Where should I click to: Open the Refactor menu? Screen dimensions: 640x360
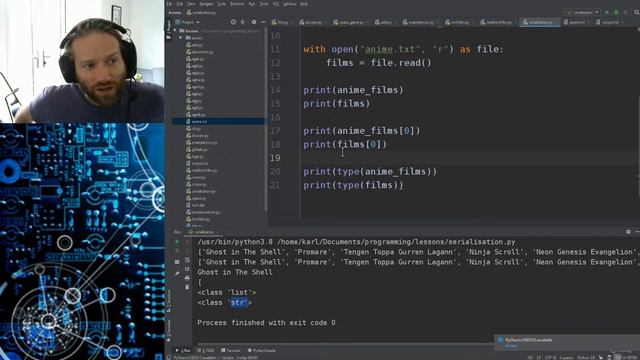pos(237,4)
